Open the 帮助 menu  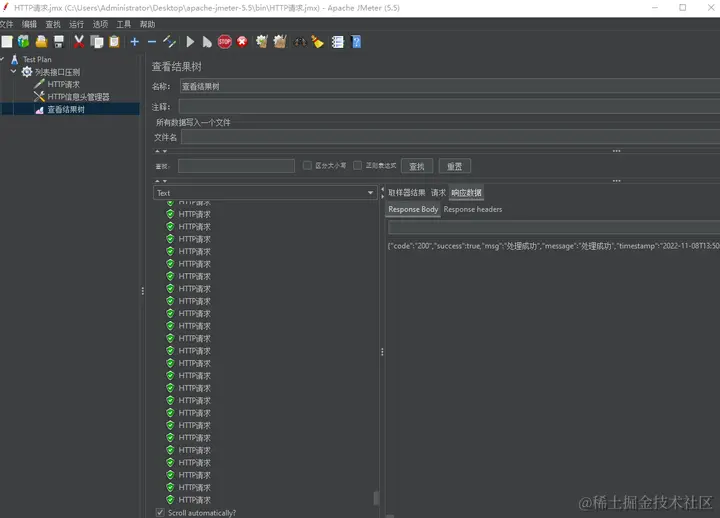[x=147, y=24]
